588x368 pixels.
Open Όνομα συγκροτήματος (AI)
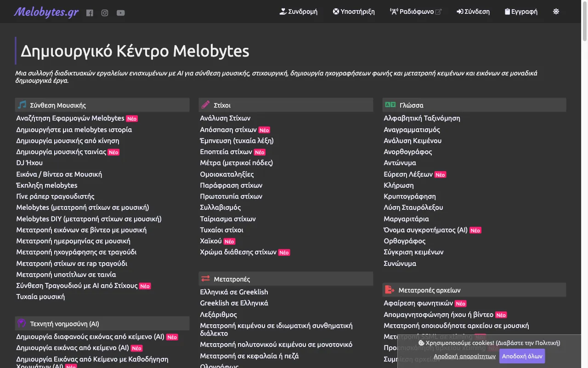point(425,230)
